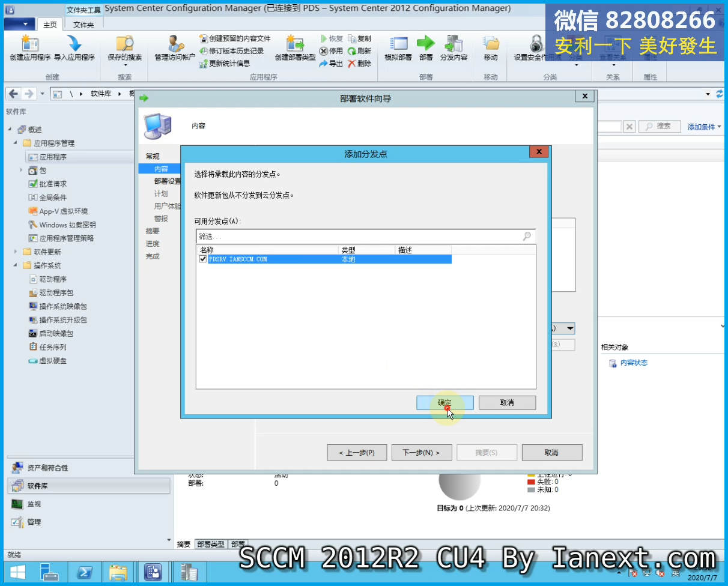Click the 停用 ribbon command
Image resolution: width=728 pixels, height=586 pixels.
tap(331, 51)
